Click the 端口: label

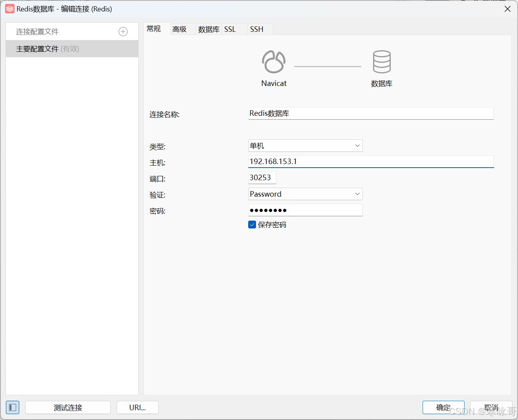[157, 179]
